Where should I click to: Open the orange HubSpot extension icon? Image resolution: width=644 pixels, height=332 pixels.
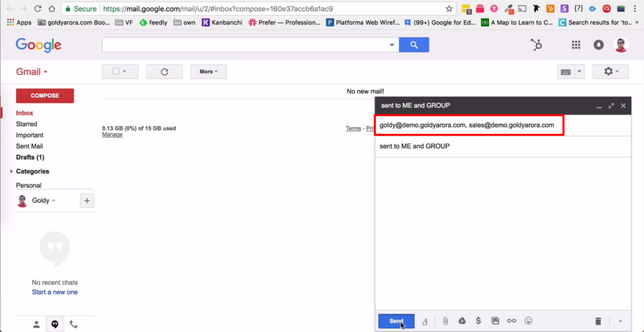click(550, 9)
